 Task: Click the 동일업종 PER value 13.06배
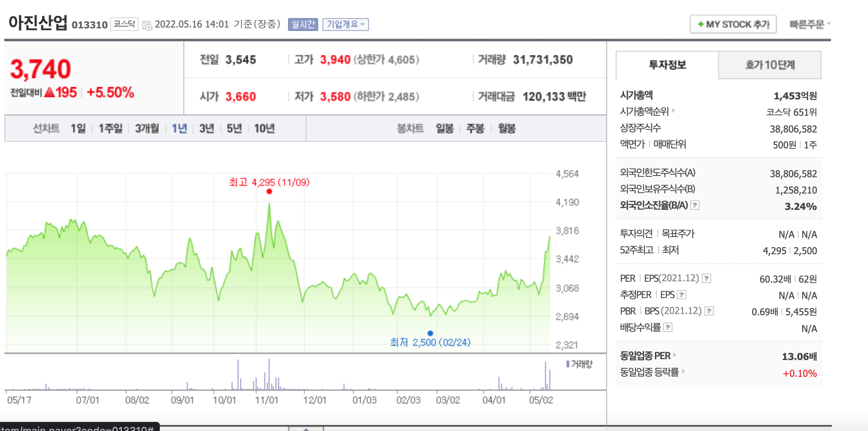(799, 357)
